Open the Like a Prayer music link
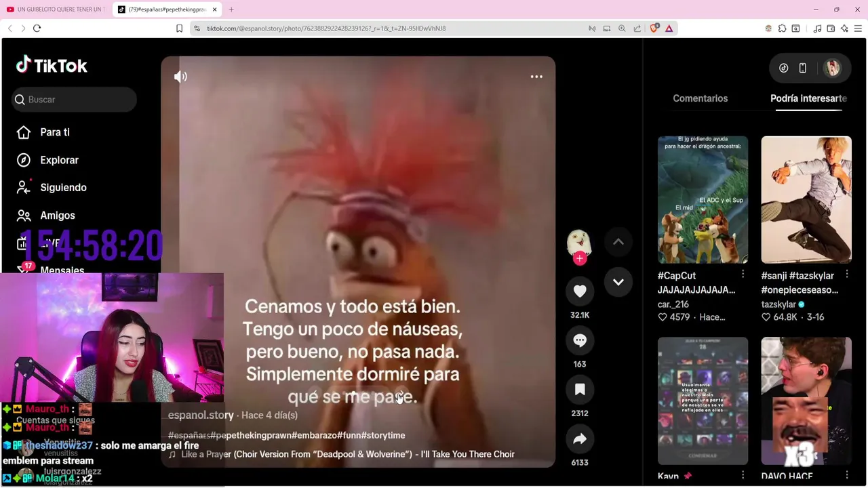 (x=341, y=454)
